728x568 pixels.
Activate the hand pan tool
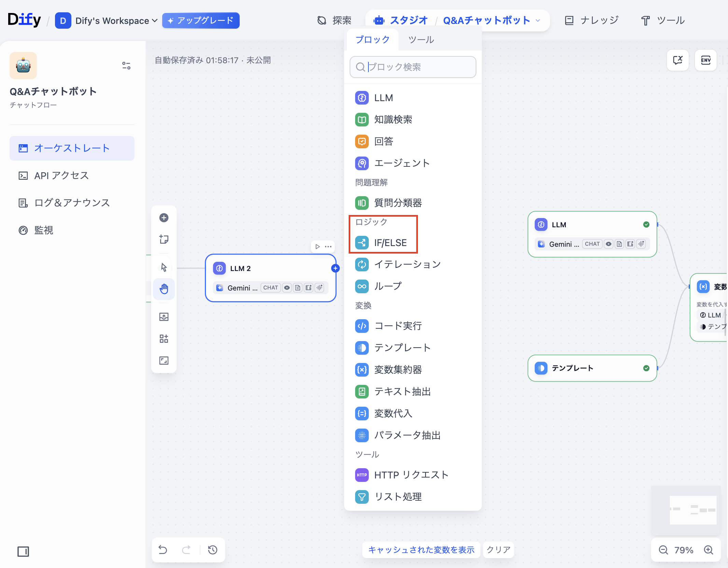[164, 289]
